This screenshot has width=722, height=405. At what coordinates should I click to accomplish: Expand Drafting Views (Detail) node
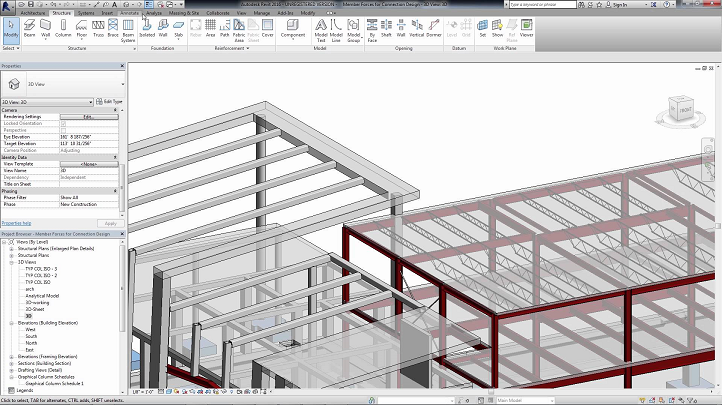pyautogui.click(x=11, y=370)
